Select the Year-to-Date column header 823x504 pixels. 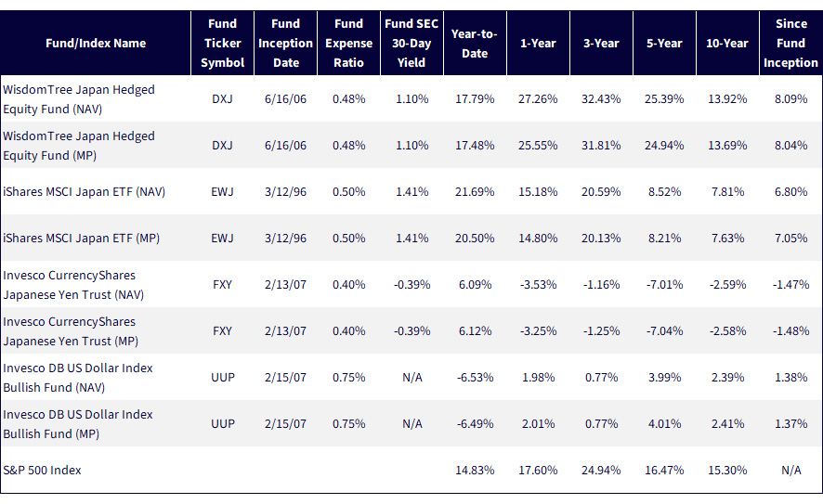475,44
